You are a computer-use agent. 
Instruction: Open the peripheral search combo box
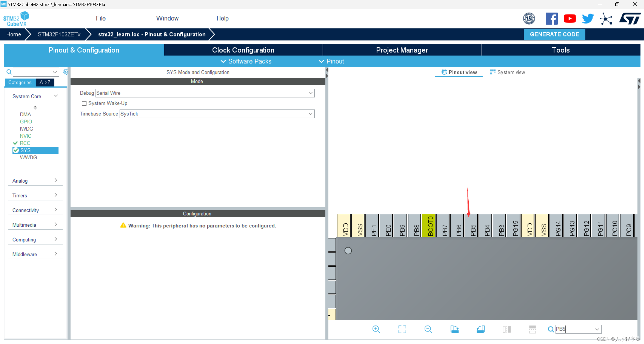[x=36, y=72]
